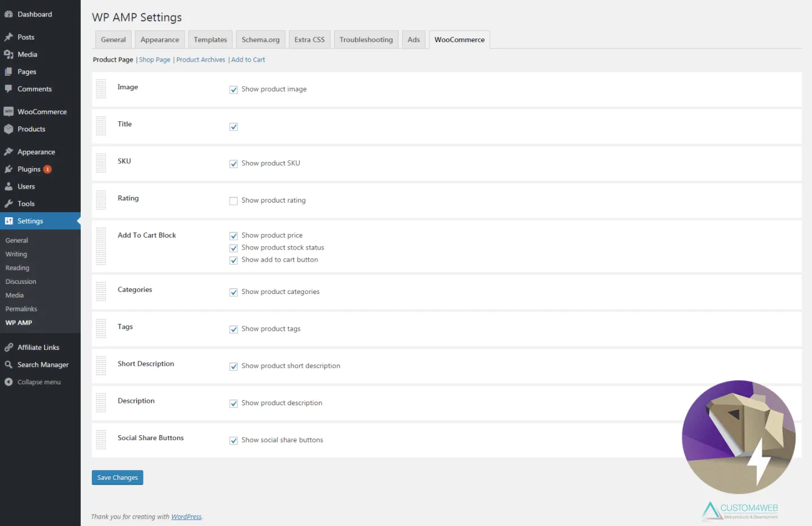Open the Media library
Screen dimensions: 812x526
(x=27, y=54)
